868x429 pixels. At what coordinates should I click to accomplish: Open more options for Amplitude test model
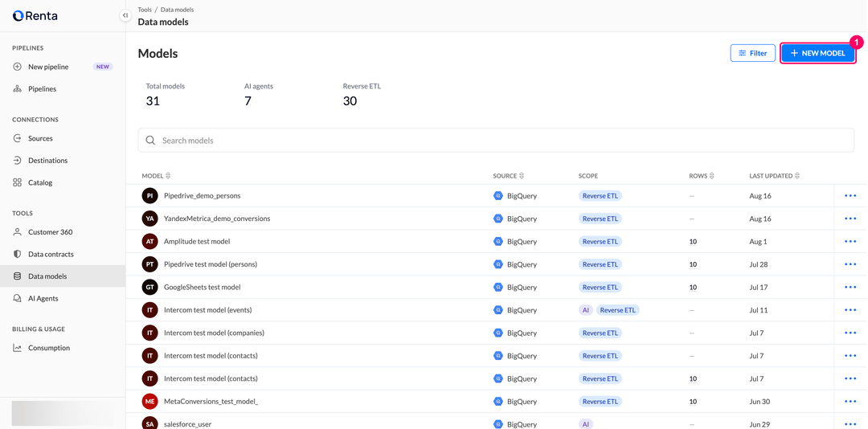point(850,241)
